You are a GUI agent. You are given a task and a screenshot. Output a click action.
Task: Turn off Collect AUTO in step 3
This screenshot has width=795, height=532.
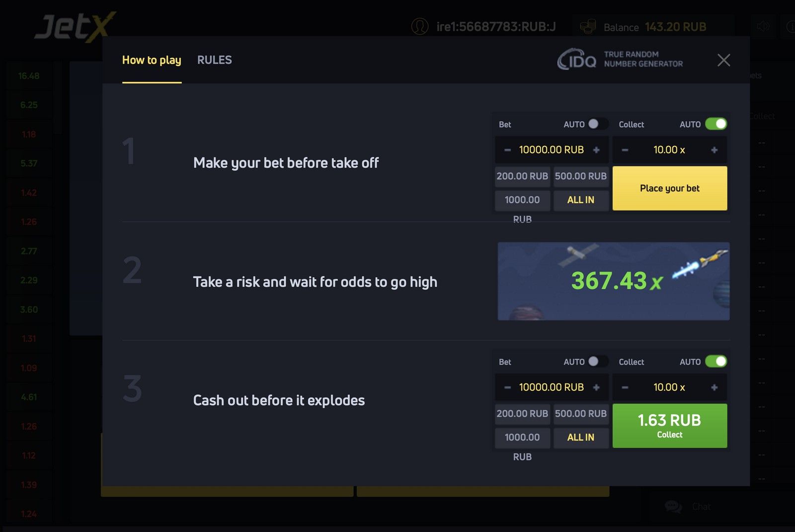click(716, 362)
